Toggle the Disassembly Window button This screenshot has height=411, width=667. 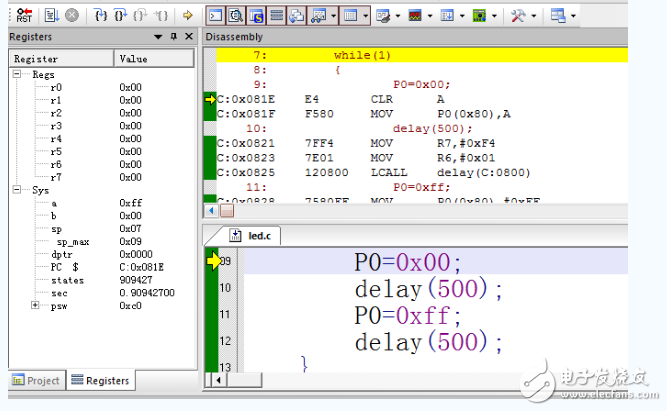(x=236, y=16)
